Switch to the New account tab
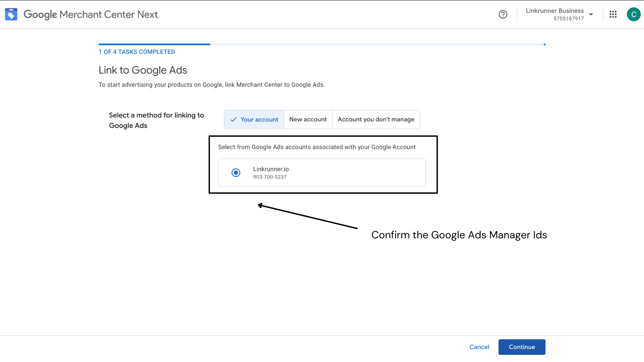This screenshot has width=644, height=362. coord(308,119)
